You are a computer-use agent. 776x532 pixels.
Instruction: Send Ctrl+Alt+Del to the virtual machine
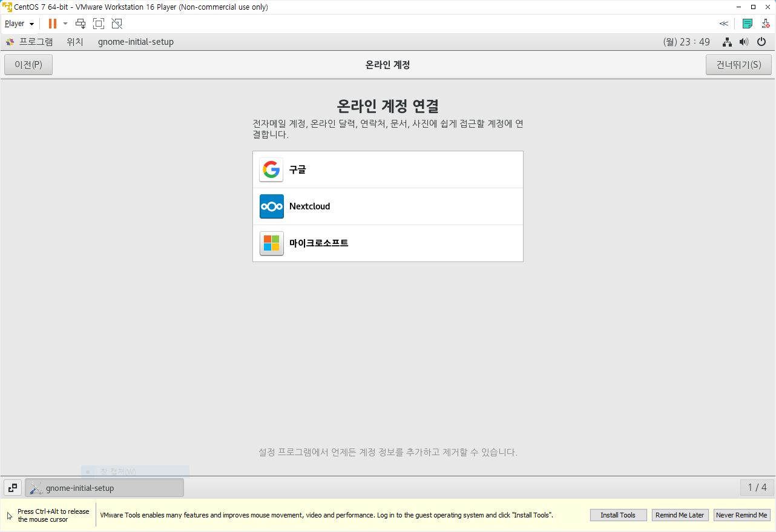pyautogui.click(x=81, y=24)
